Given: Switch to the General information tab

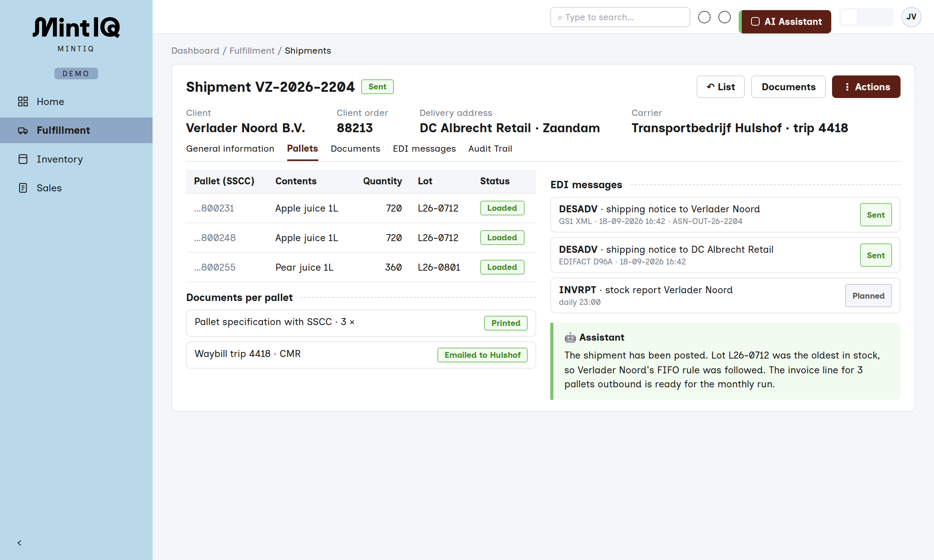Looking at the screenshot, I should (x=230, y=149).
